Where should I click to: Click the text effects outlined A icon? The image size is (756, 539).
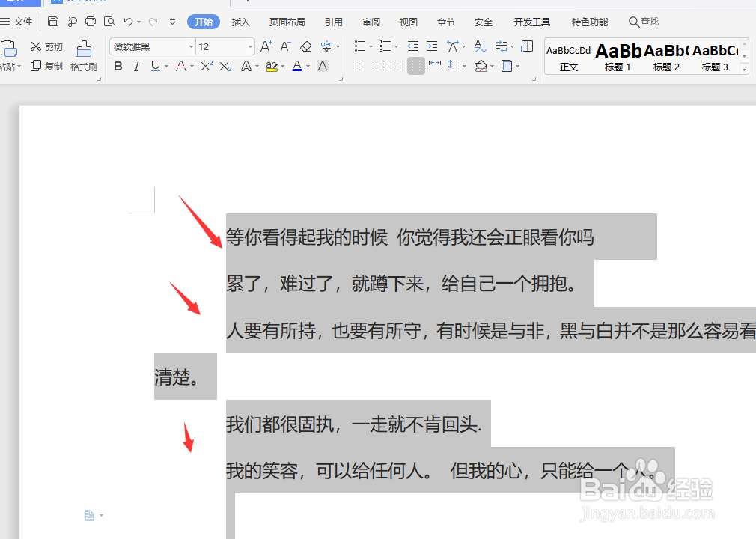coord(246,66)
